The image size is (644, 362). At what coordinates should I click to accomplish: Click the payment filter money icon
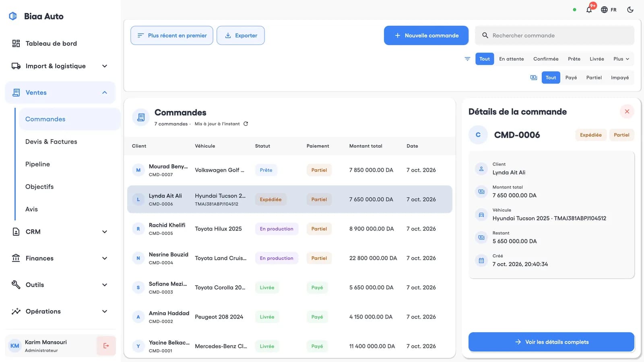(534, 78)
